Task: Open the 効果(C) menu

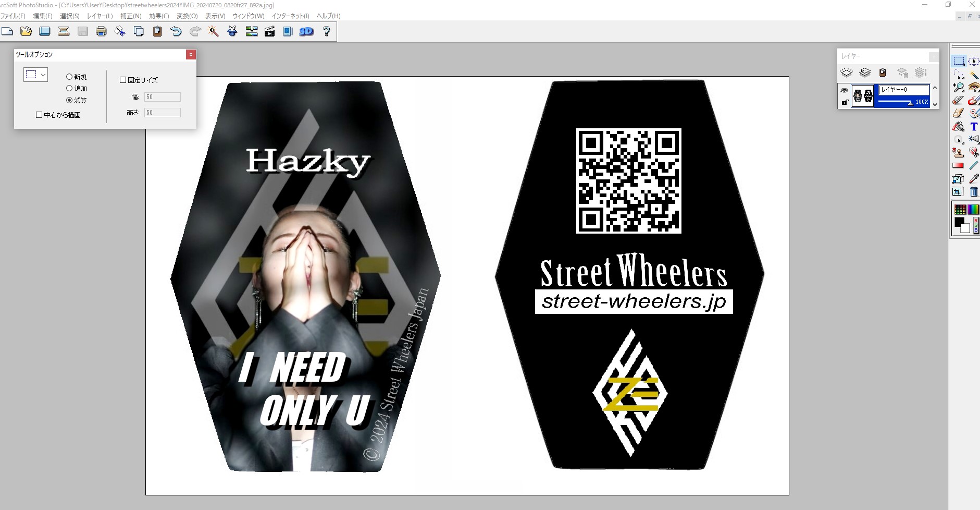Action: click(x=159, y=16)
